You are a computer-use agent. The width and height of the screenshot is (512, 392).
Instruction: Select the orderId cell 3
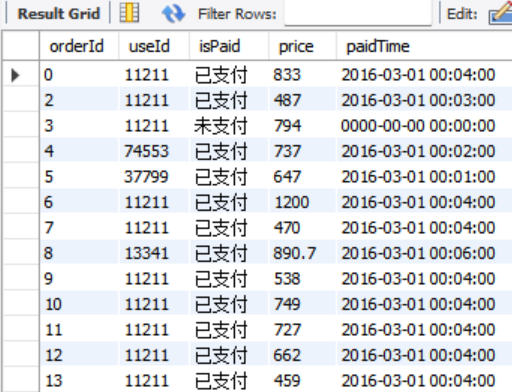79,126
